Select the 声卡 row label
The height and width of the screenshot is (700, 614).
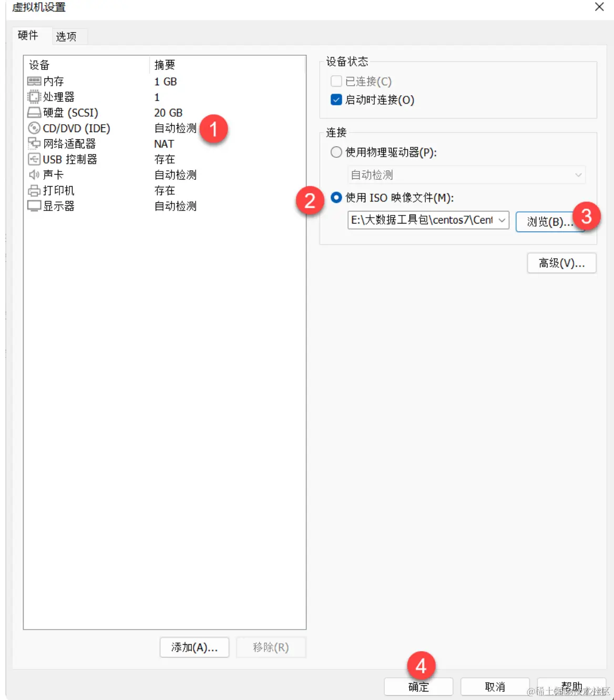(53, 175)
